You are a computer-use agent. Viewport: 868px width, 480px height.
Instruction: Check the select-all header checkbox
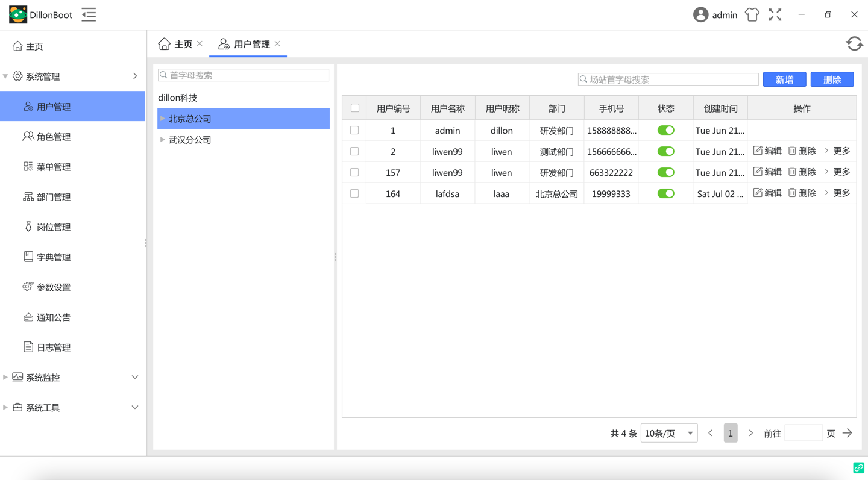355,108
